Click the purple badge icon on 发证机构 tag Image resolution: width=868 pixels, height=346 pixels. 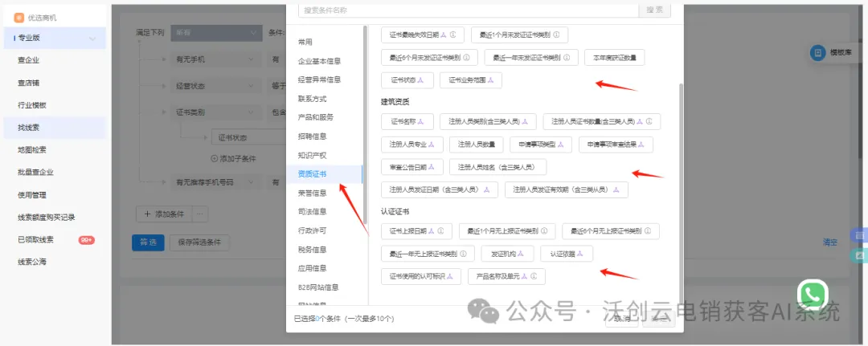click(x=521, y=254)
